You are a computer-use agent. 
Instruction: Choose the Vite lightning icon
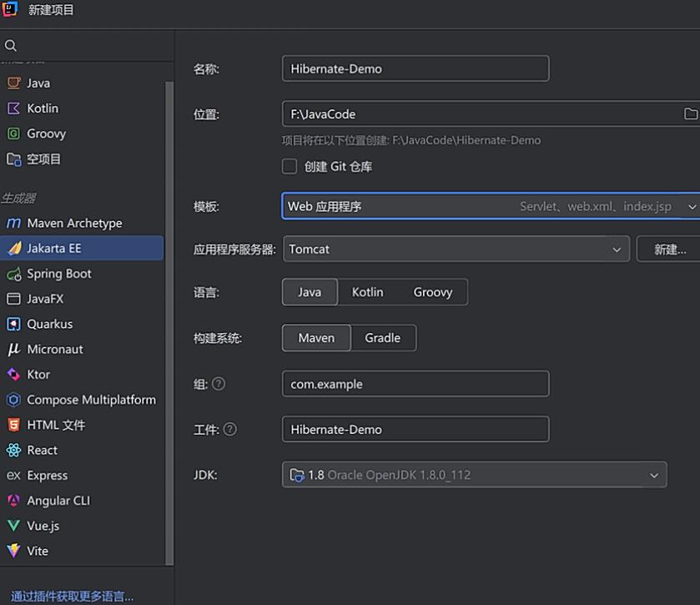pyautogui.click(x=14, y=551)
